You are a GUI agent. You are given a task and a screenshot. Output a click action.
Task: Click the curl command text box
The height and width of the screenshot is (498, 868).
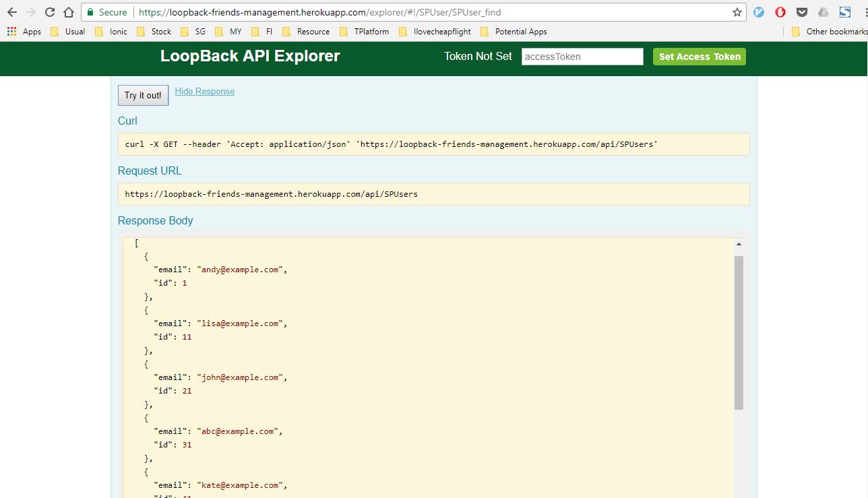(433, 144)
